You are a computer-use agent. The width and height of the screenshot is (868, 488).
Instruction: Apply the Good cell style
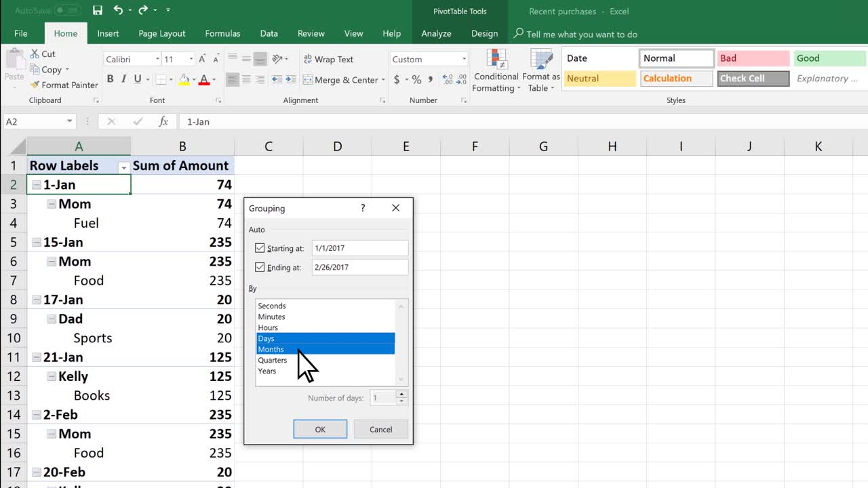tap(829, 58)
